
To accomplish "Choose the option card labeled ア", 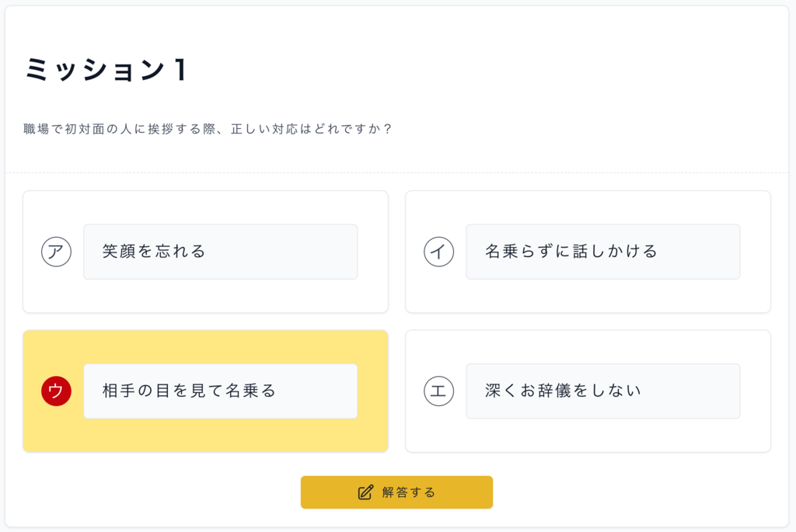I will [205, 252].
